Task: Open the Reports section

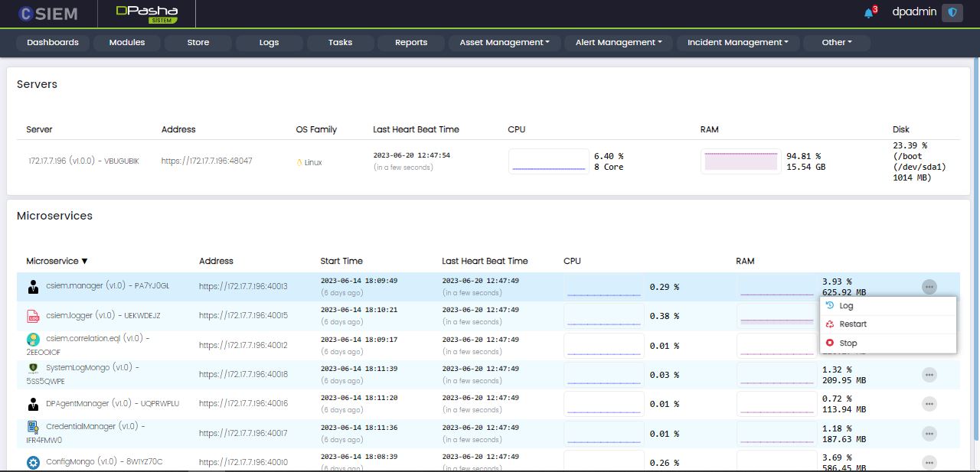Action: tap(411, 43)
